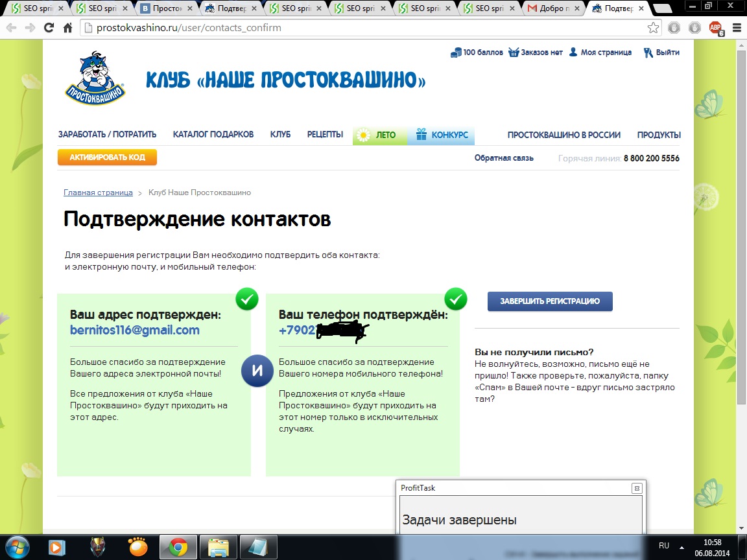Image resolution: width=747 pixels, height=560 pixels.
Task: Click green checkmark on email block
Action: tap(247, 299)
